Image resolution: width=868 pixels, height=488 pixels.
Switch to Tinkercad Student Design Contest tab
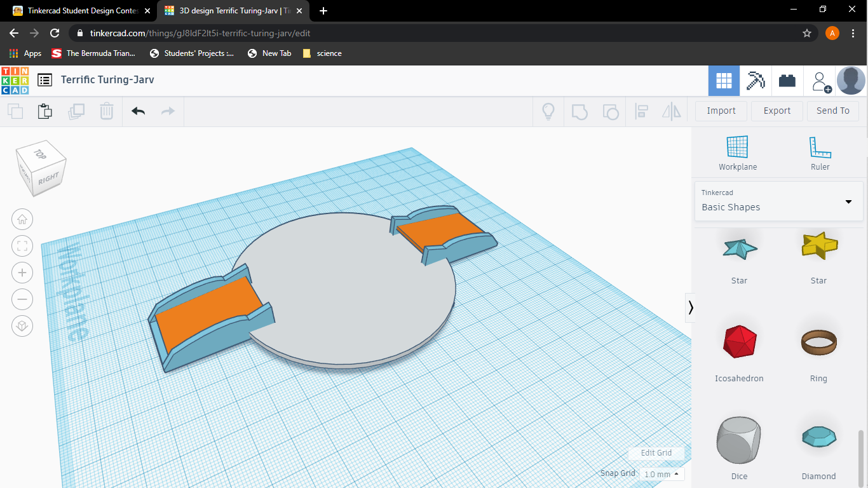(83, 11)
